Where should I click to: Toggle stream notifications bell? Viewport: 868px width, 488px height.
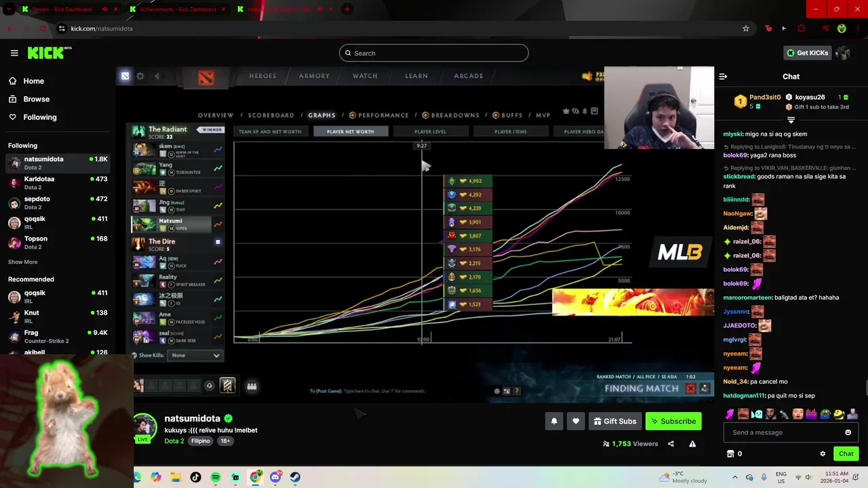tap(554, 421)
